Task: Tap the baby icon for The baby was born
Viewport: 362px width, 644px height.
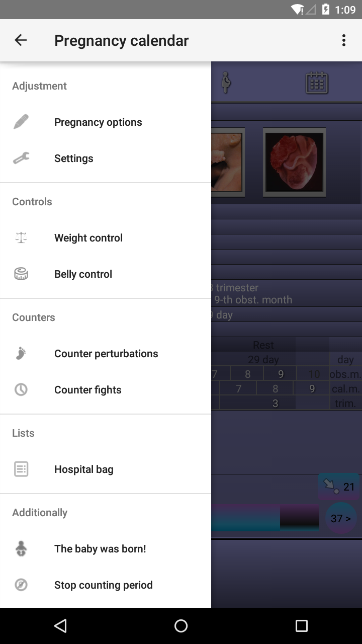Action: click(21, 549)
